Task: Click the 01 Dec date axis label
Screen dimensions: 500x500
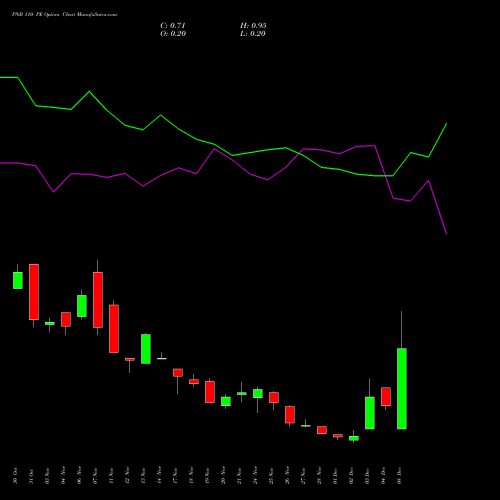Action: 336,476
